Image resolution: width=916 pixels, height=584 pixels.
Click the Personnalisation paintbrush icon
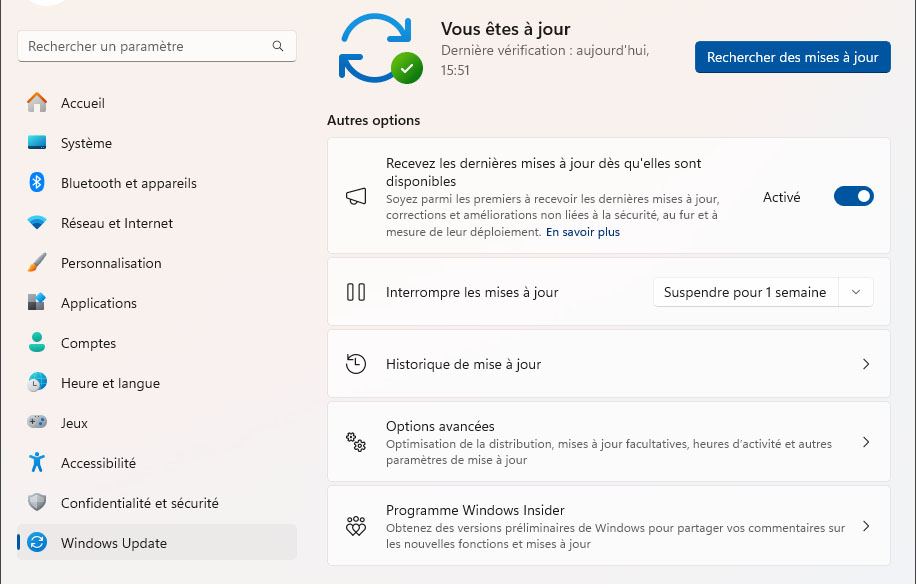37,263
